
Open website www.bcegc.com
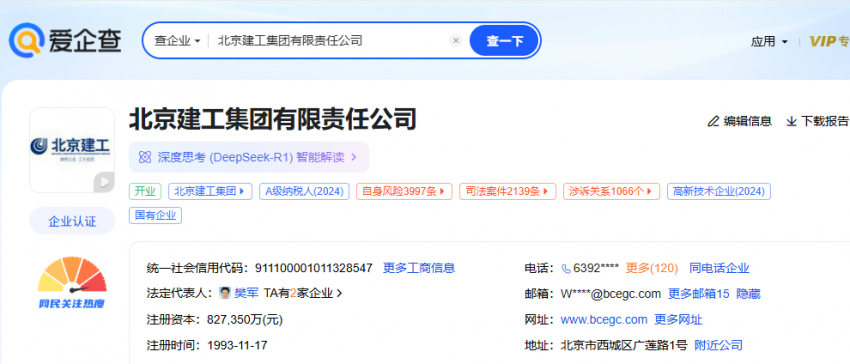point(604,320)
